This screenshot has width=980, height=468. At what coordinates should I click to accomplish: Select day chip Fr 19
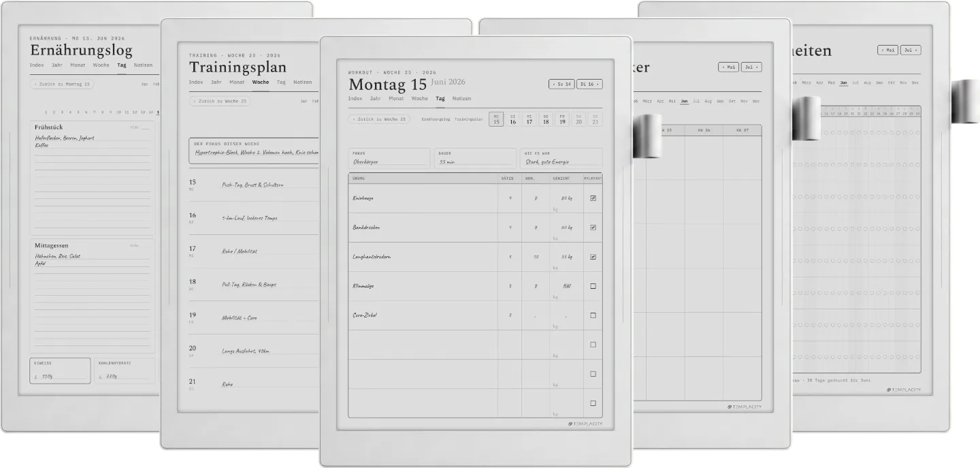coord(563,119)
